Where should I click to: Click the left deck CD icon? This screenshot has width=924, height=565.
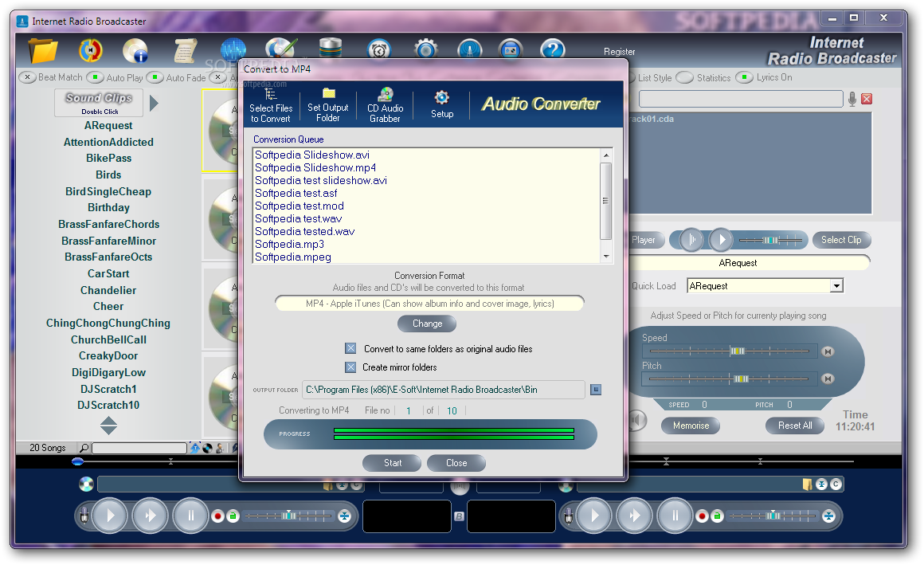point(86,485)
